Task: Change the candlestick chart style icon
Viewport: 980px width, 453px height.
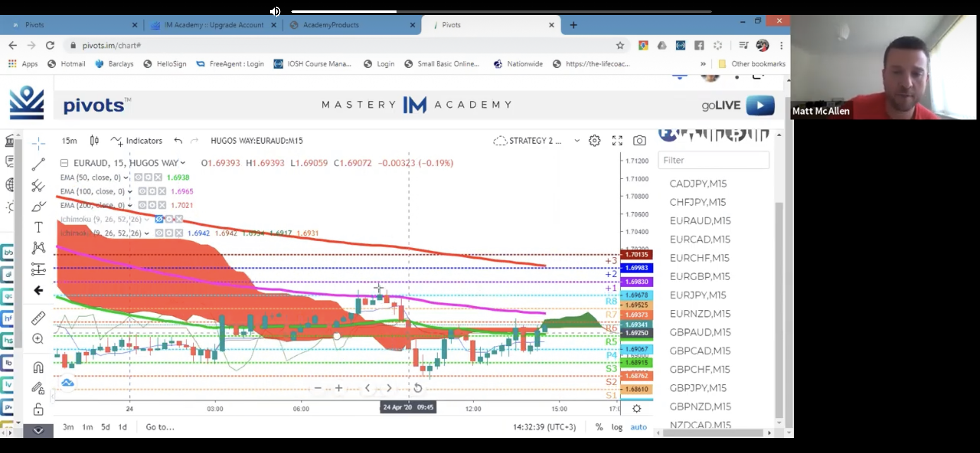Action: (94, 141)
